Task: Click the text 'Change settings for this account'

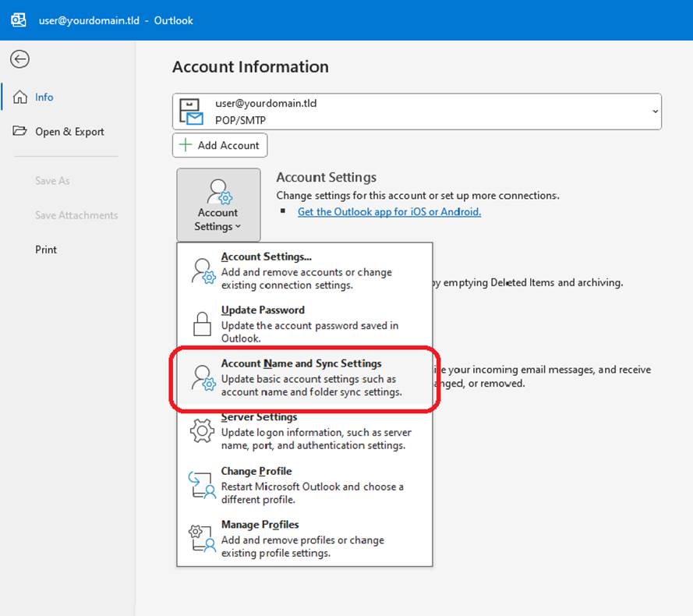Action: click(x=352, y=196)
